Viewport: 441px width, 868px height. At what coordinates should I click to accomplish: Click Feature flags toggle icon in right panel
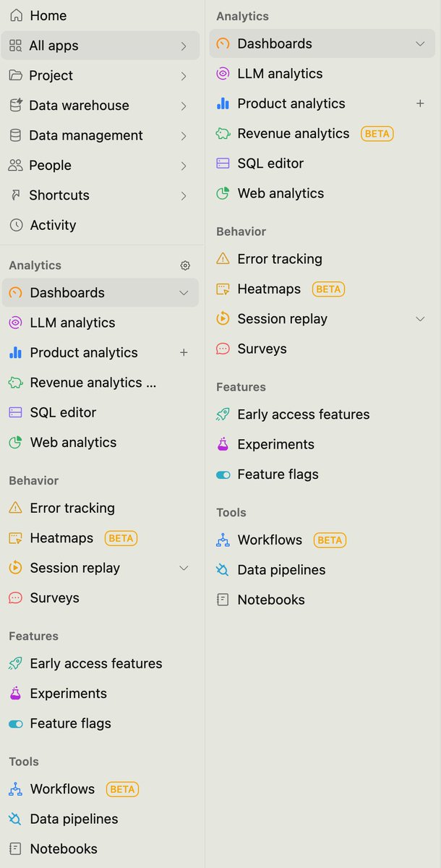(x=223, y=475)
